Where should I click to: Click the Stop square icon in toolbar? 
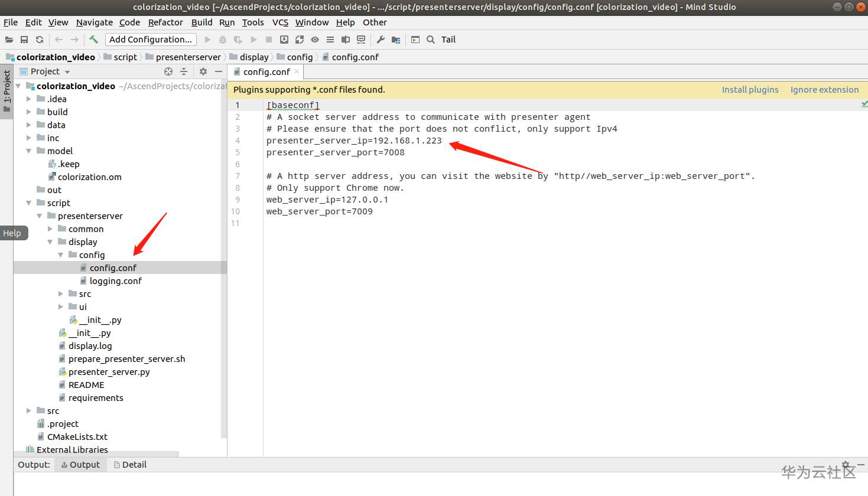click(x=269, y=40)
